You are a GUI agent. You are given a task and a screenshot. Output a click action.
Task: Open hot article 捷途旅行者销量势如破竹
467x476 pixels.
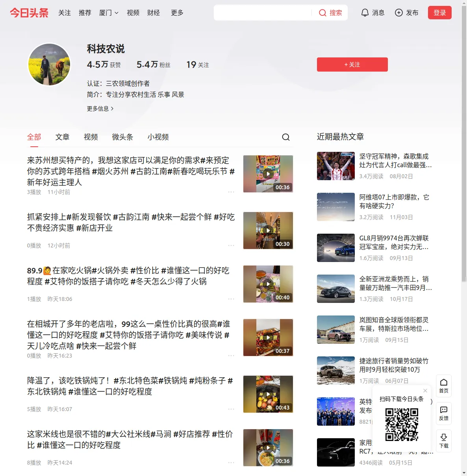(x=394, y=365)
